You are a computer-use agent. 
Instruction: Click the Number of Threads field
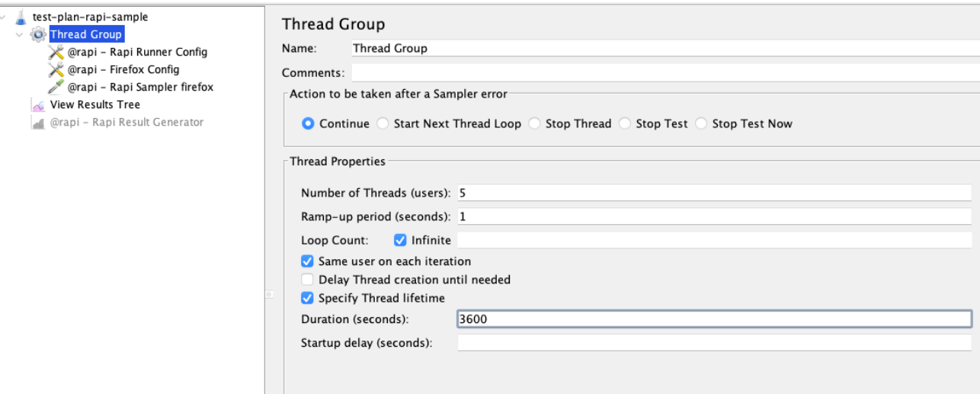coord(714,193)
